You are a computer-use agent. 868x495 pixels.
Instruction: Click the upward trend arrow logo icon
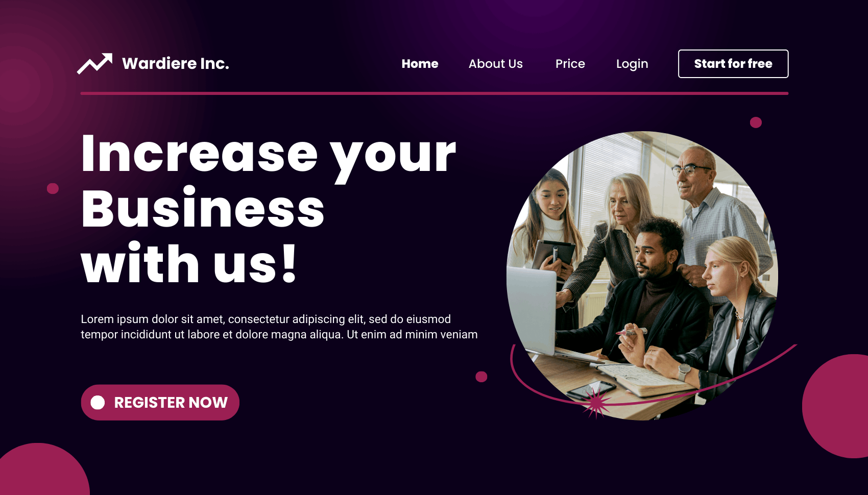94,64
